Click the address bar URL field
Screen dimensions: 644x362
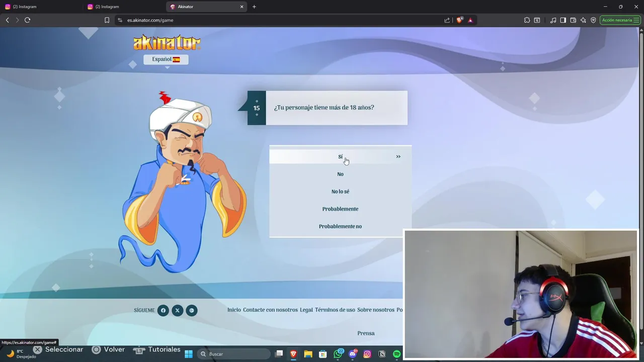tap(282, 20)
